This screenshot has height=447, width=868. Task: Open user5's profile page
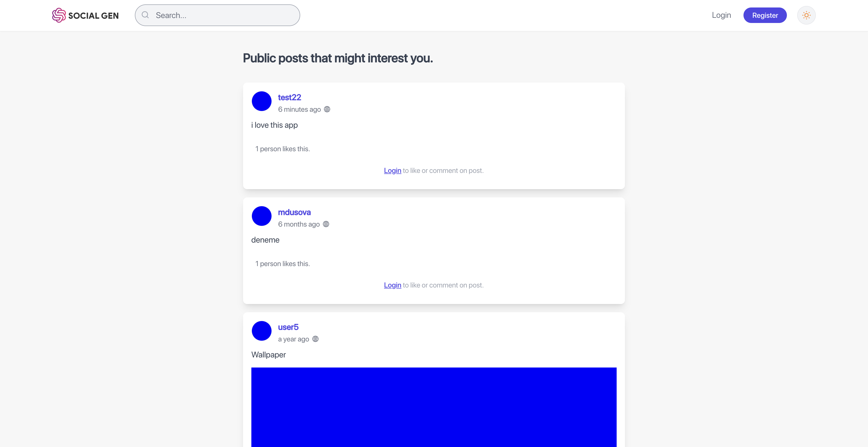(288, 327)
